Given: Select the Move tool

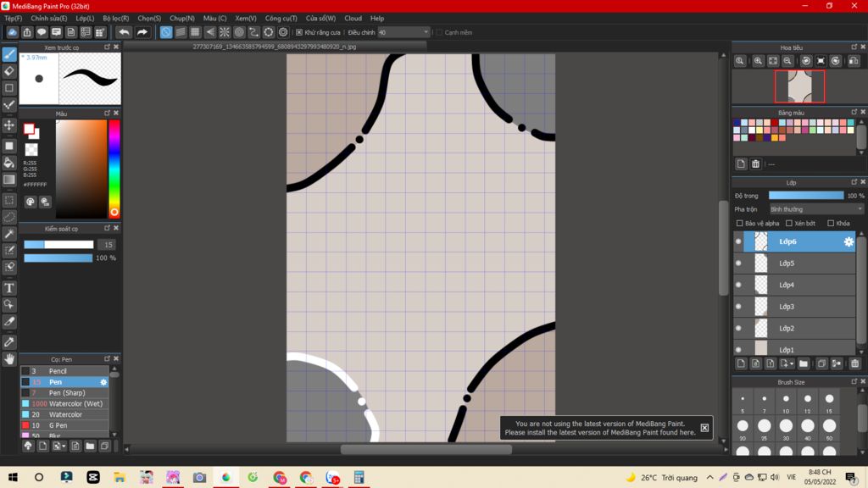Looking at the screenshot, I should (9, 125).
